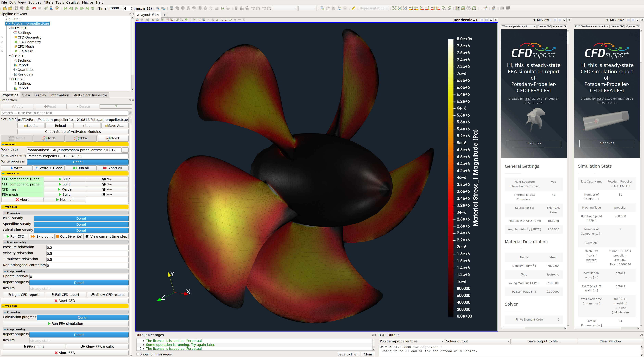Click the Zoom To Box icon
The width and height of the screenshot is (644, 357).
coord(405,8)
